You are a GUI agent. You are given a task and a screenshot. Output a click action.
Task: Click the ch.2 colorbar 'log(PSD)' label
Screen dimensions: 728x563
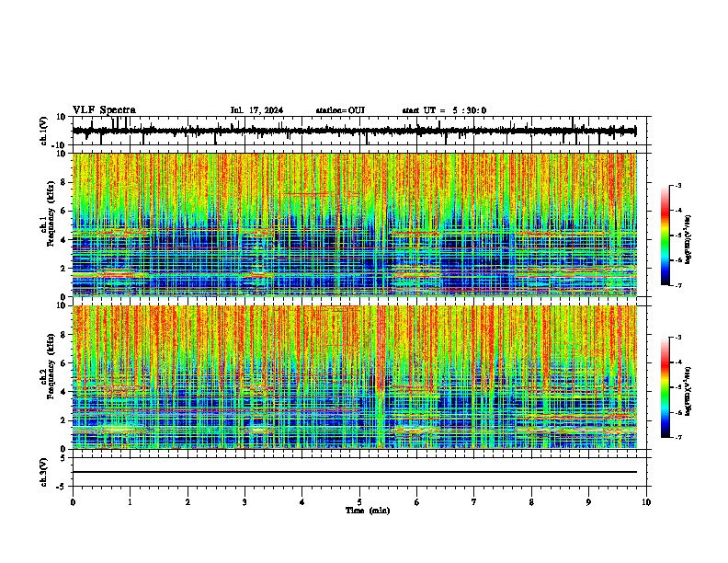pos(688,391)
